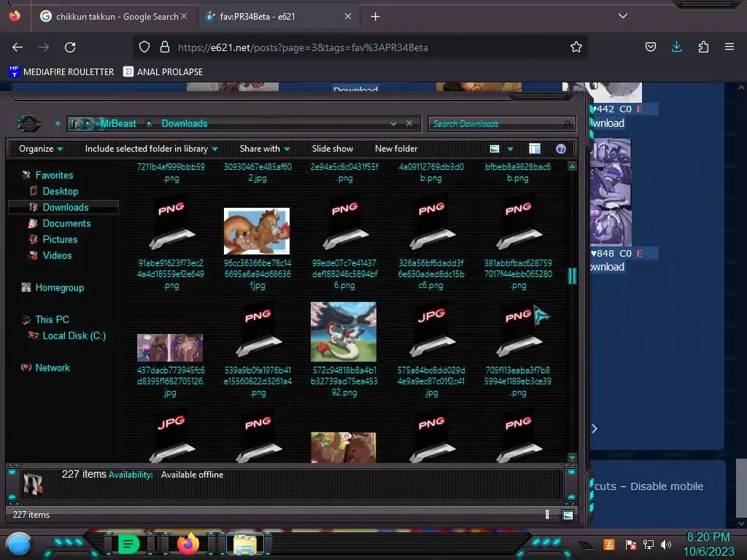Image resolution: width=747 pixels, height=560 pixels.
Task: Click the file list vertical scrollbar thumb
Action: point(572,276)
